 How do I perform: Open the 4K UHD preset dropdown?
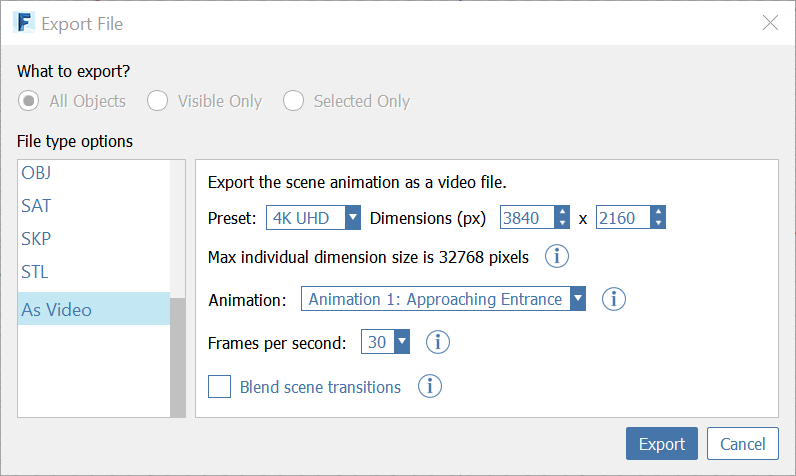pos(314,217)
